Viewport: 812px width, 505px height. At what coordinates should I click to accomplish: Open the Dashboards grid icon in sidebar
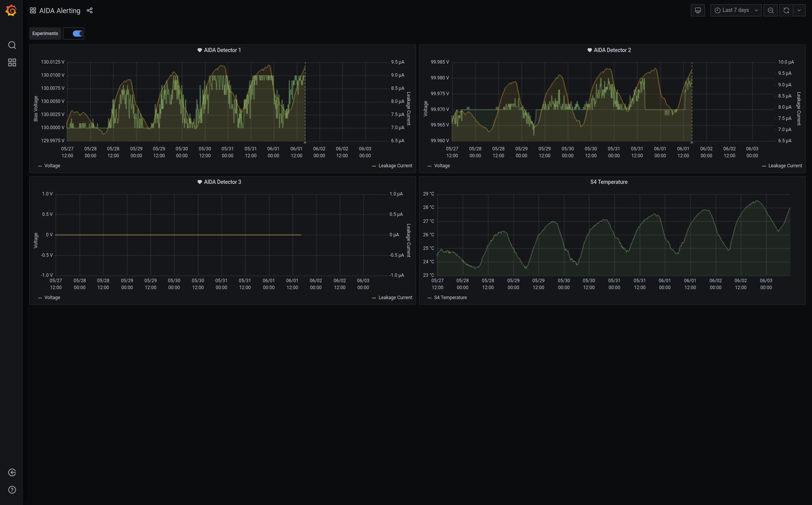[x=12, y=62]
